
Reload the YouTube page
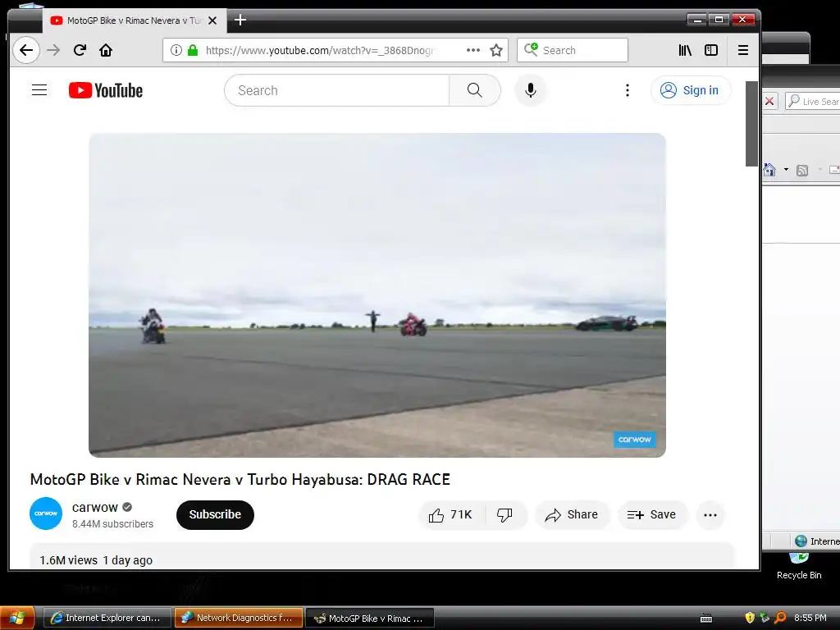point(80,50)
